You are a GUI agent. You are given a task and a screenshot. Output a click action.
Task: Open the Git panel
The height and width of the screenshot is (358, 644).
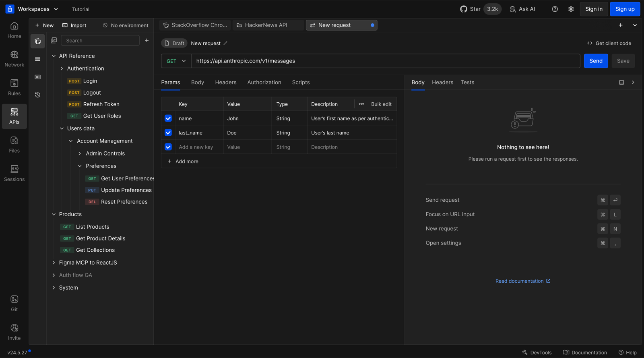coord(14,304)
